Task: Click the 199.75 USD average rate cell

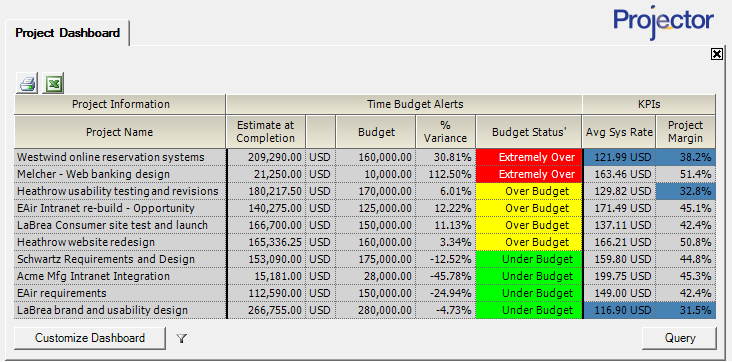Action: click(619, 276)
